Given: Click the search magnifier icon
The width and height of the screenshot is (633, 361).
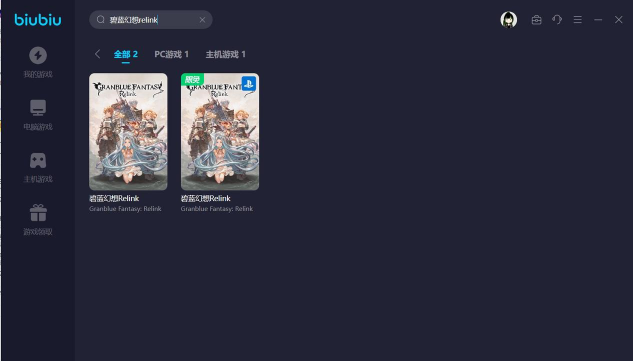Looking at the screenshot, I should (101, 19).
